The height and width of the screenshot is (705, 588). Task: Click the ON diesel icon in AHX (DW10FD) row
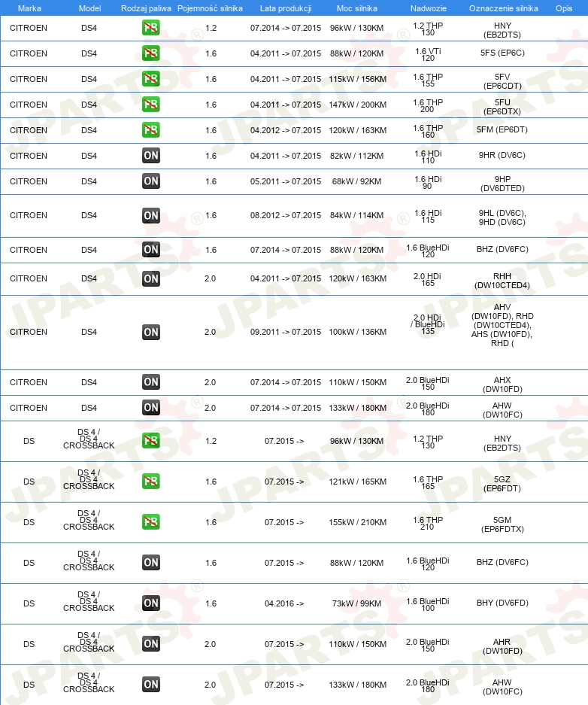(x=151, y=383)
